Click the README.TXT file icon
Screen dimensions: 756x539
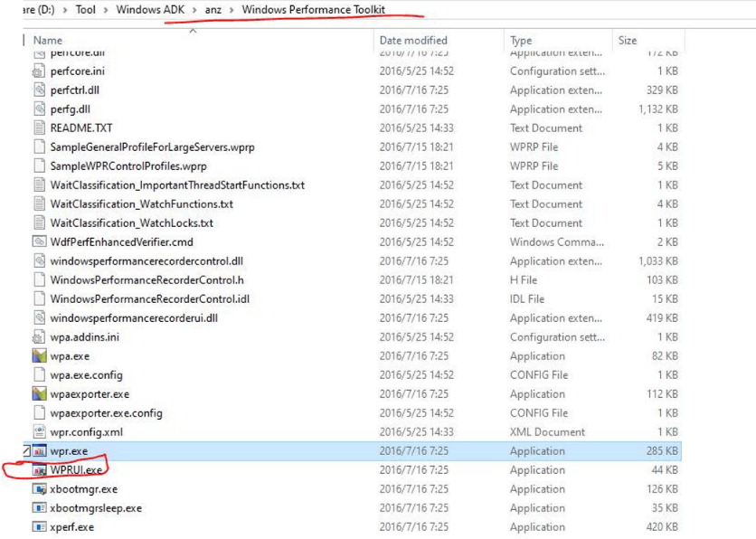39,128
